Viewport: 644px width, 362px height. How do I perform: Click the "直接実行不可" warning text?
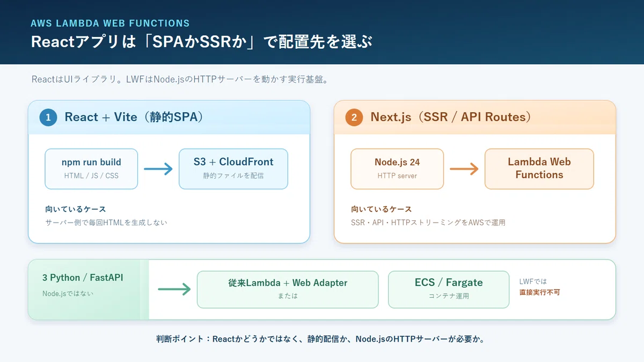tap(540, 293)
